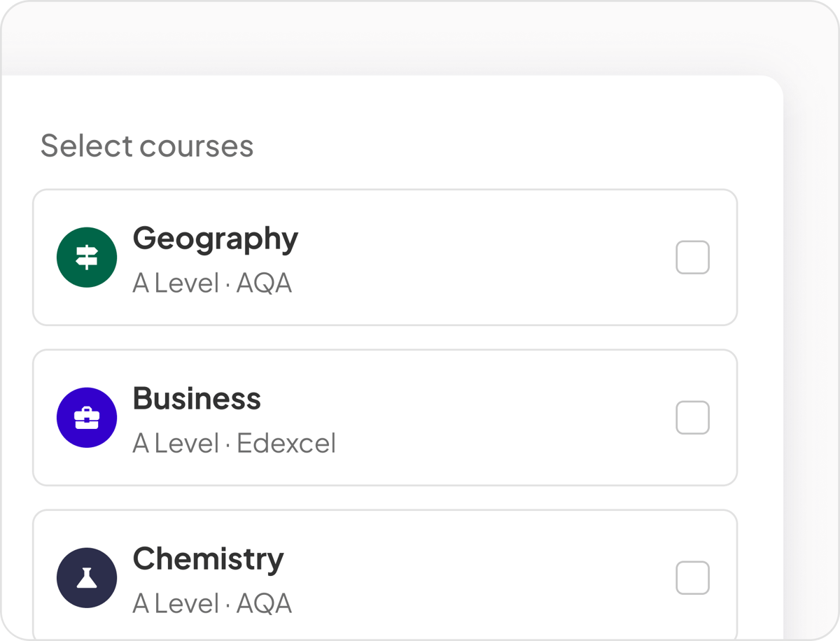Viewport: 840px width, 641px height.
Task: Click the word 'Edexcel' in Business card
Action: (x=286, y=444)
